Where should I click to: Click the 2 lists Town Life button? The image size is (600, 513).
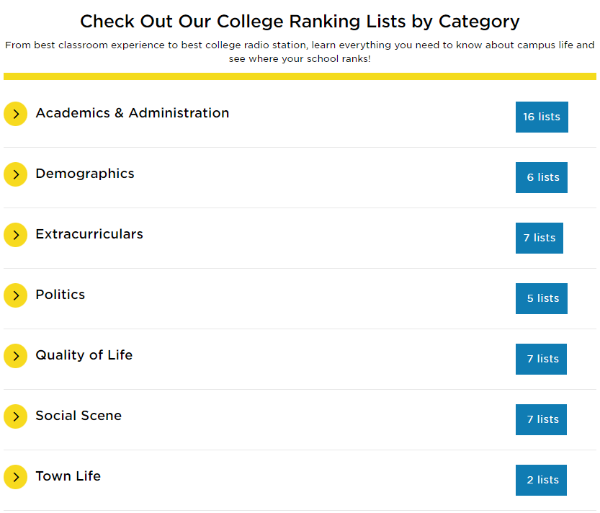click(x=541, y=480)
